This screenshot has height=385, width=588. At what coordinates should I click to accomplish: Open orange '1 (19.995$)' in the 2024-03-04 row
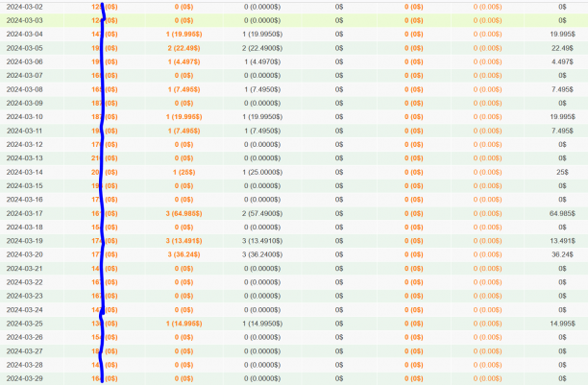coord(184,35)
